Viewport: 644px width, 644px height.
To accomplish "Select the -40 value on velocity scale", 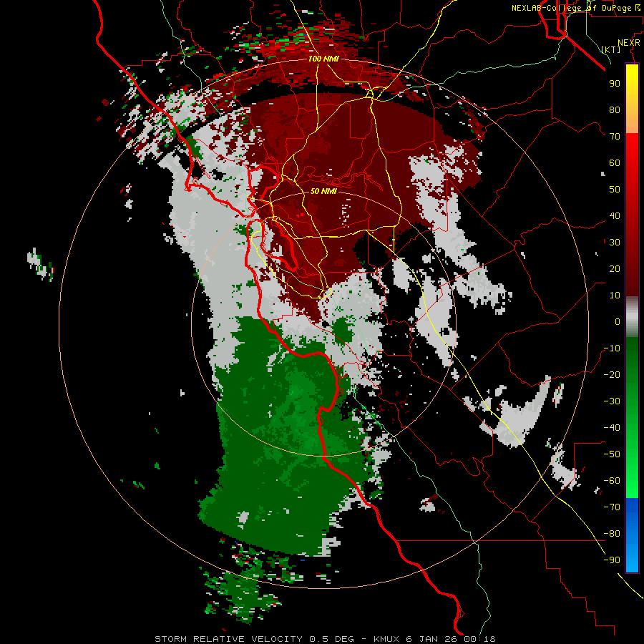I will (x=612, y=428).
